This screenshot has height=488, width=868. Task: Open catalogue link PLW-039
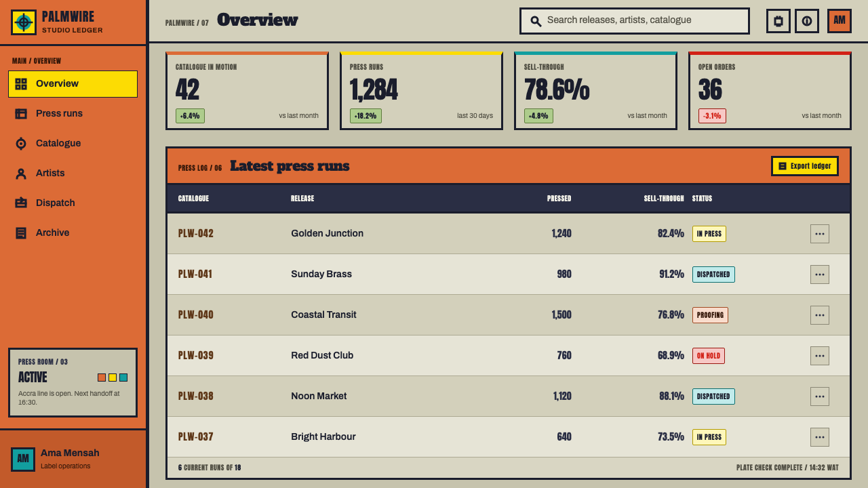[x=196, y=356]
